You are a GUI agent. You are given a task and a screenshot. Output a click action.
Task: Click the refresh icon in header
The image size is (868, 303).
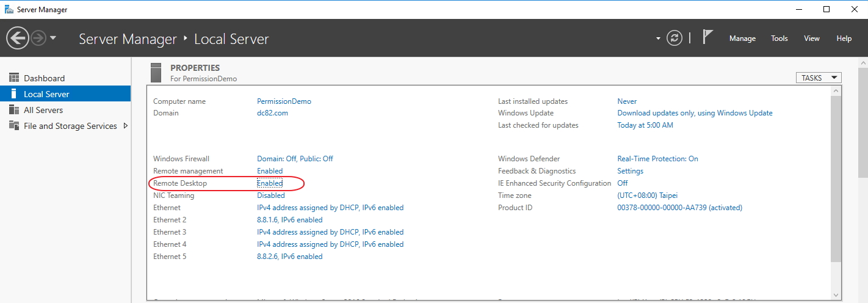click(x=675, y=38)
